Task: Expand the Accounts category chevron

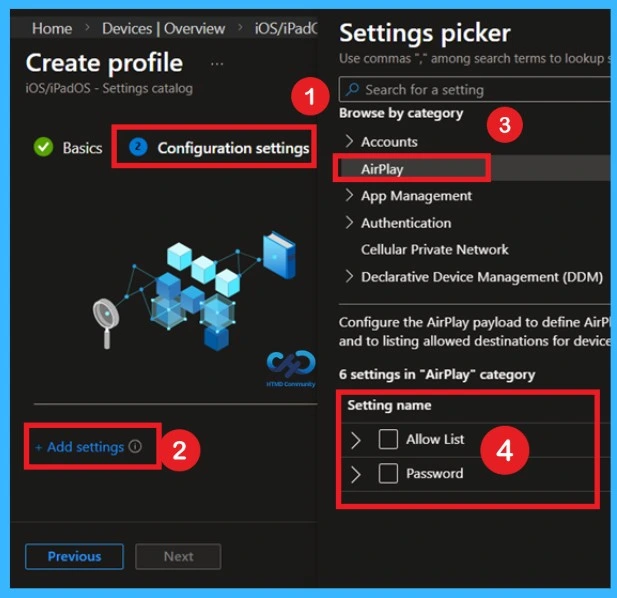Action: tap(349, 141)
